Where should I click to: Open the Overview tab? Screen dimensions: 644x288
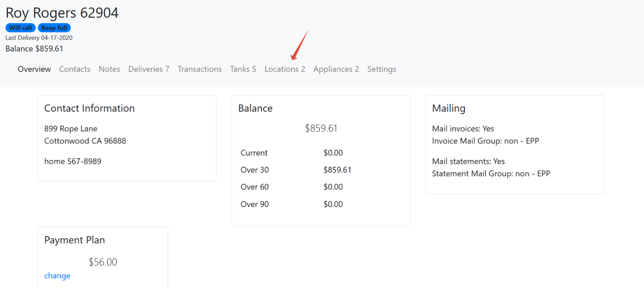tap(34, 69)
